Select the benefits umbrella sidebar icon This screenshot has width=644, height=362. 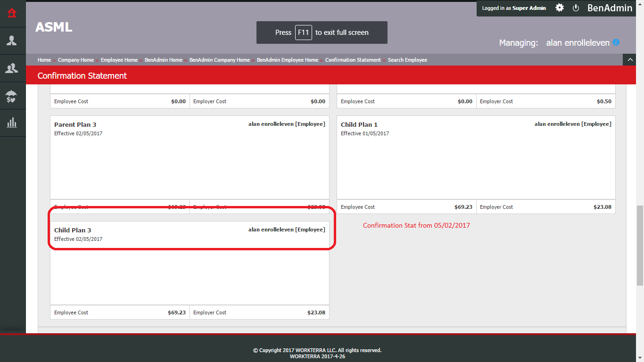[12, 96]
